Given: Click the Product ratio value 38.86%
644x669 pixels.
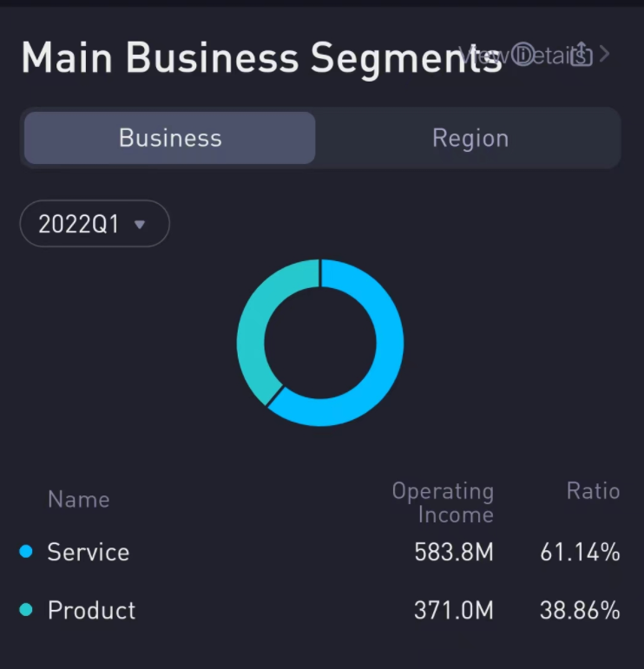Looking at the screenshot, I should click(580, 610).
